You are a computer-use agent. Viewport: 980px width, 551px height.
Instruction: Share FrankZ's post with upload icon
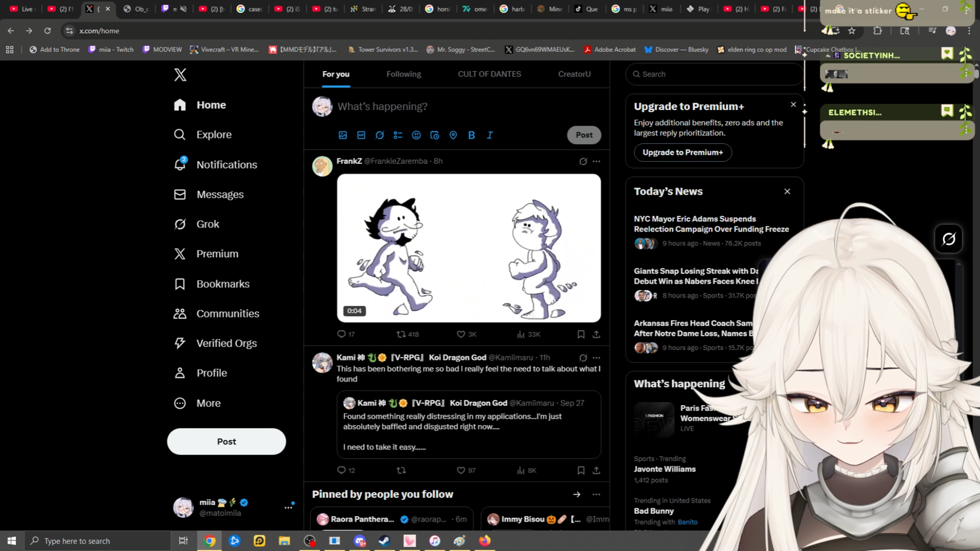click(x=596, y=335)
